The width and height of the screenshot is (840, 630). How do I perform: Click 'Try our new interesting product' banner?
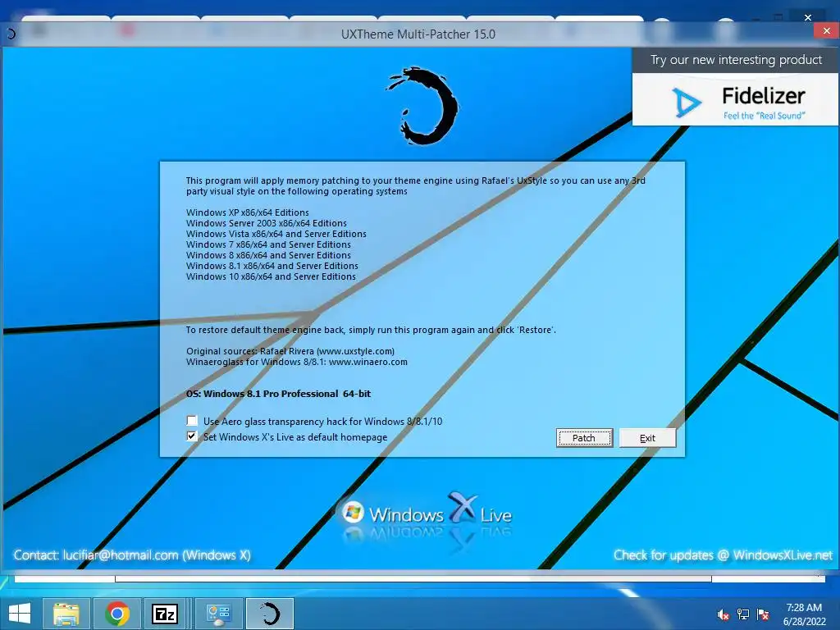(x=736, y=60)
